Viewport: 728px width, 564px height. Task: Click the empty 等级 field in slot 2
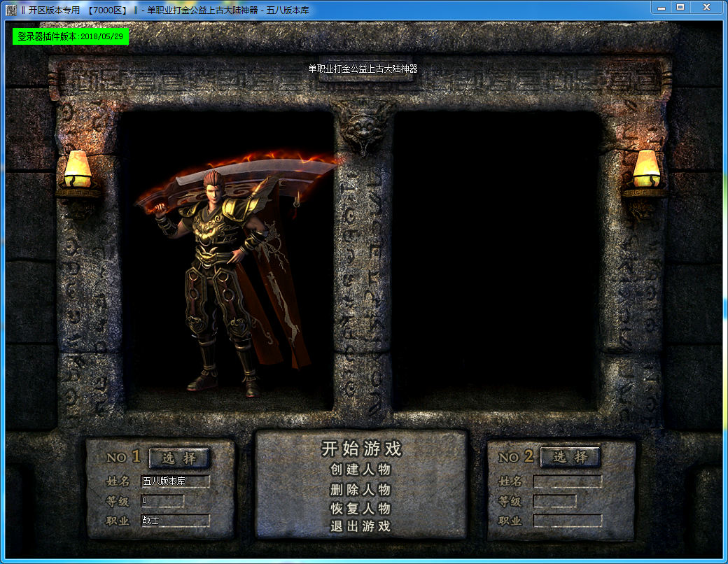tap(555, 501)
